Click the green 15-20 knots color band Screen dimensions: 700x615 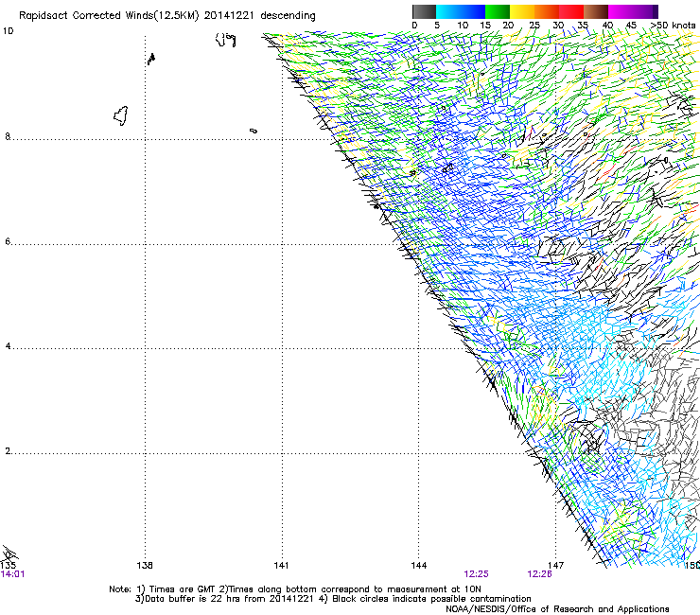pyautogui.click(x=498, y=11)
